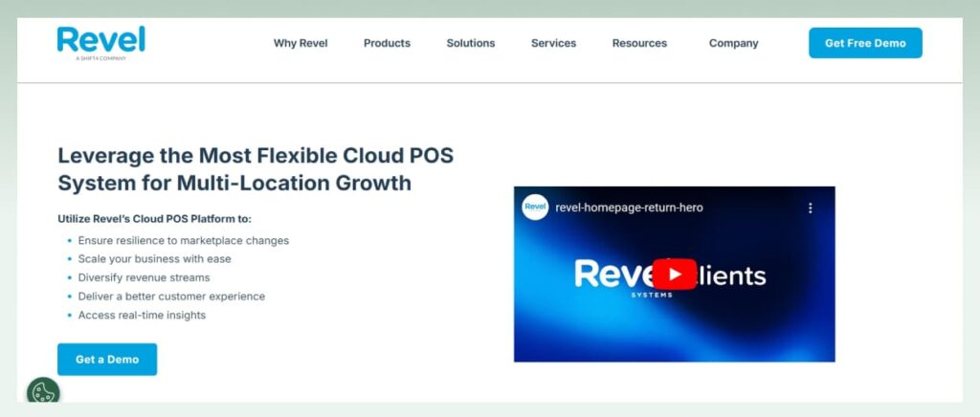Open the Resources menu item

pyautogui.click(x=639, y=43)
